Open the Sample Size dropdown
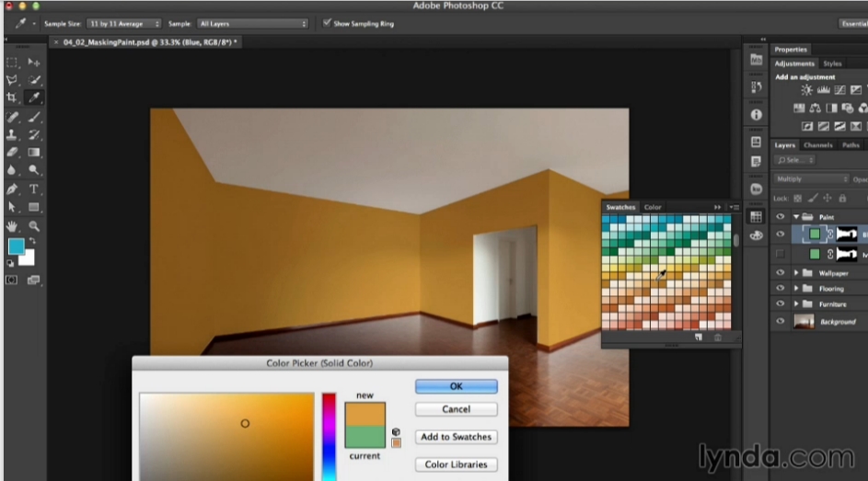This screenshot has width=868, height=481. [123, 24]
